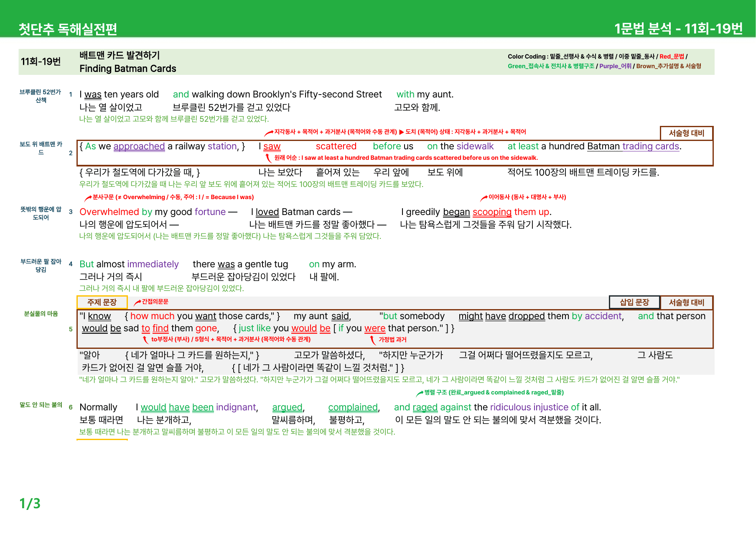Click the translation '나는 열 살이었고'

click(x=111, y=108)
